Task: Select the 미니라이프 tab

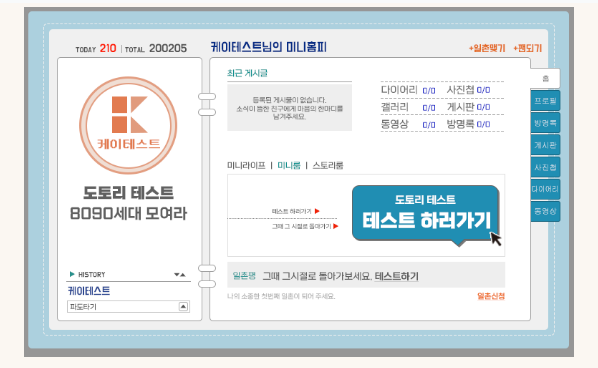Action: tap(246, 166)
